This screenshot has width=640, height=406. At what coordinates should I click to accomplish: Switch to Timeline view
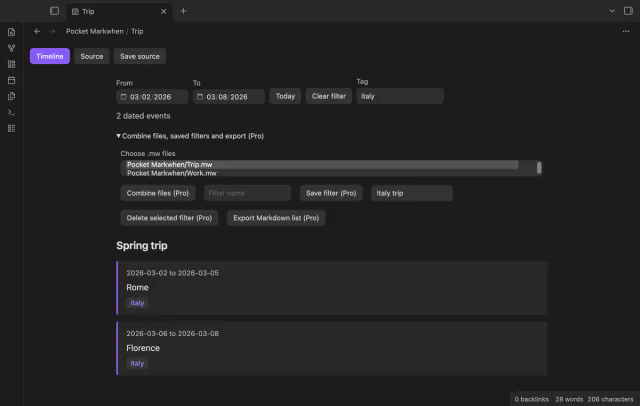click(x=50, y=56)
